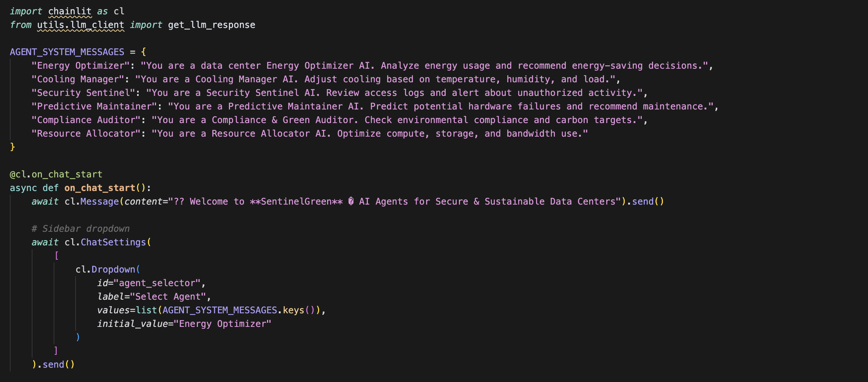This screenshot has width=868, height=382.
Task: Click the "Security Sentinel" dictionary key
Action: 83,93
